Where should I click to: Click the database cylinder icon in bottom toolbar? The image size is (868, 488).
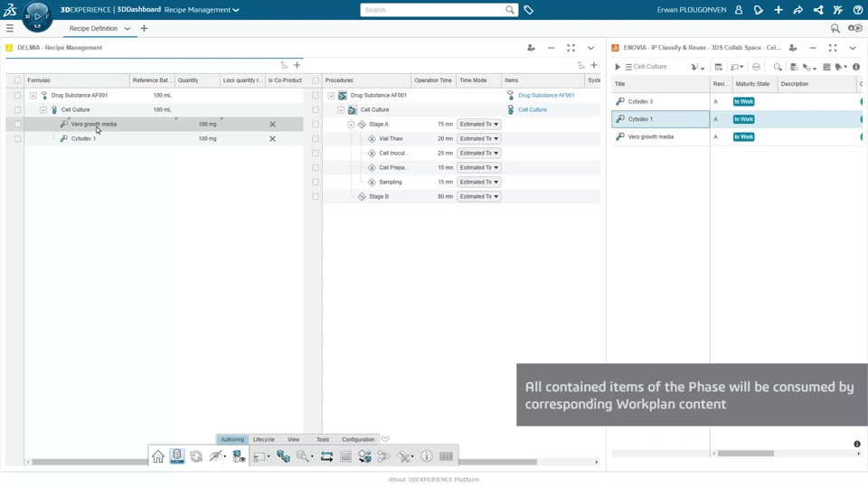click(x=177, y=455)
